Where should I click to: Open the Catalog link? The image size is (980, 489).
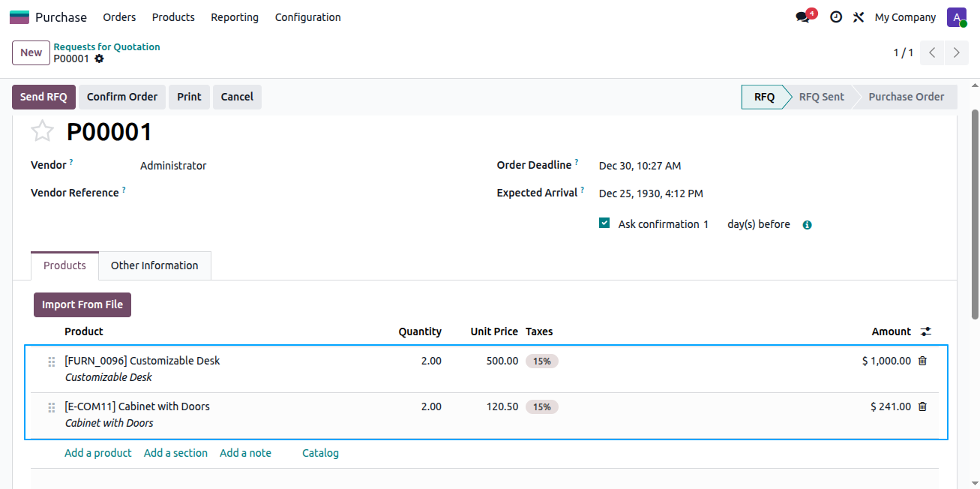pyautogui.click(x=320, y=453)
